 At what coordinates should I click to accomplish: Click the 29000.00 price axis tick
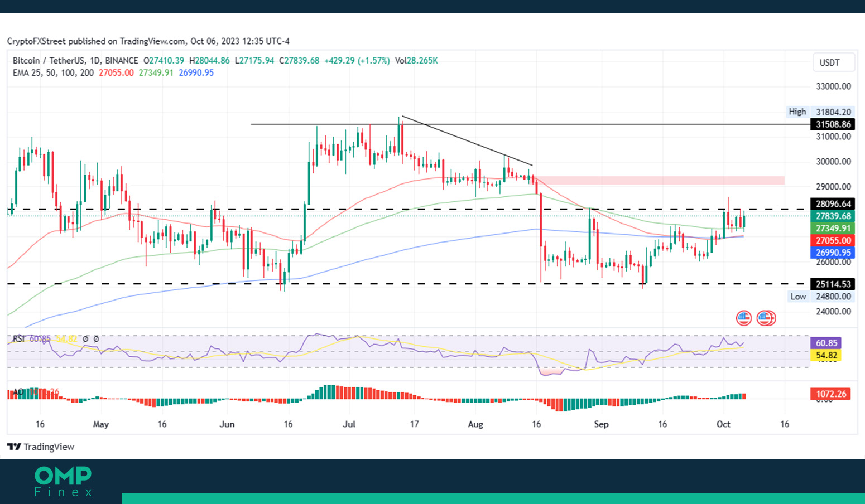click(833, 187)
